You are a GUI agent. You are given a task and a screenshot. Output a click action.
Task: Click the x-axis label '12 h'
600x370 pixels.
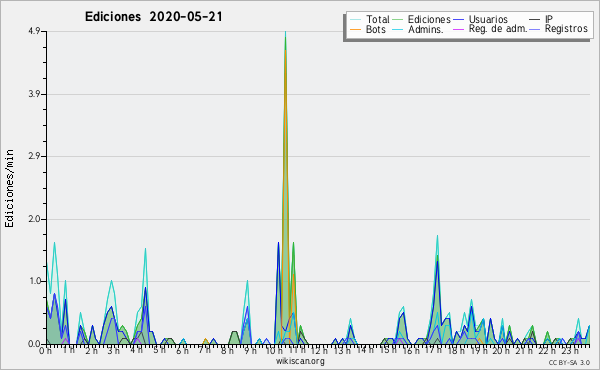318,350
